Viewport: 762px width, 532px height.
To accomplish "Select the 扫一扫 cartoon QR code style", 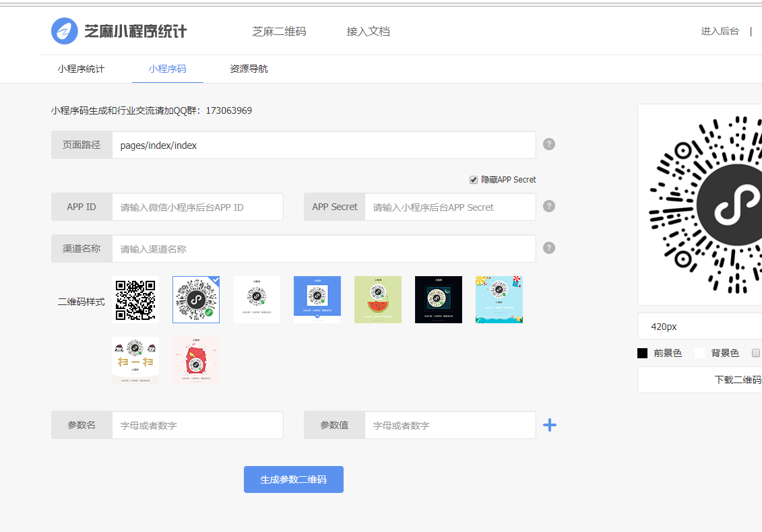I will coord(135,360).
